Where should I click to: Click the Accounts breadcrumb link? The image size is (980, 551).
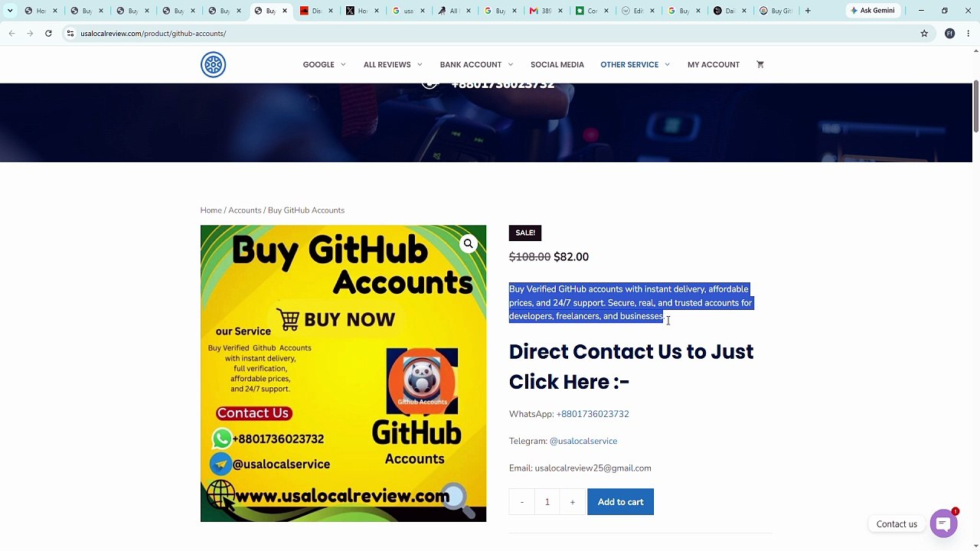pos(244,210)
